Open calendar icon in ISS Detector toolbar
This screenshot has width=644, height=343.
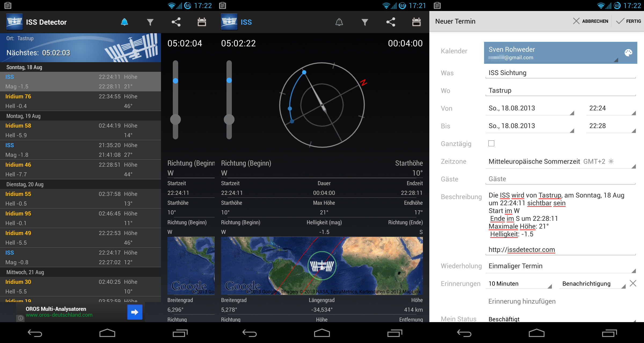point(202,22)
